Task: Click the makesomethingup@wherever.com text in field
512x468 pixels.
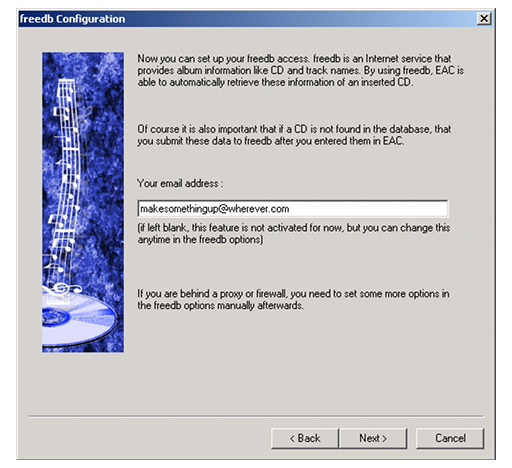Action: click(215, 209)
